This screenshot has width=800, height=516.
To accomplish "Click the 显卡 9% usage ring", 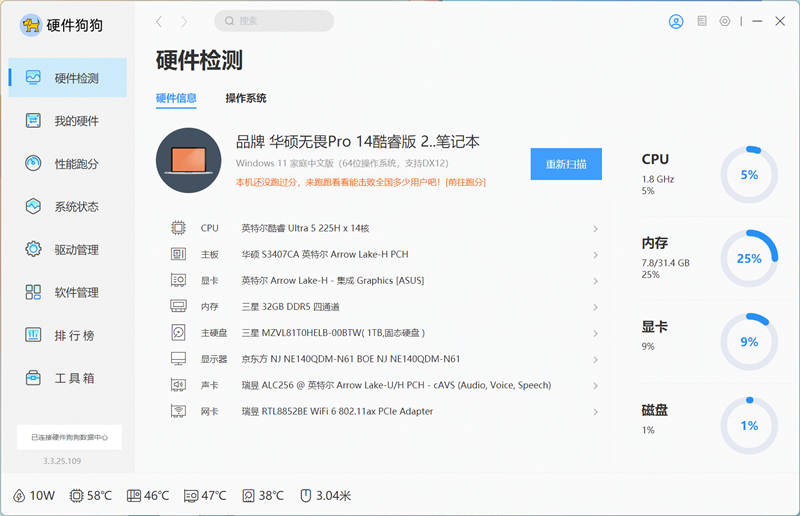I will 749,342.
